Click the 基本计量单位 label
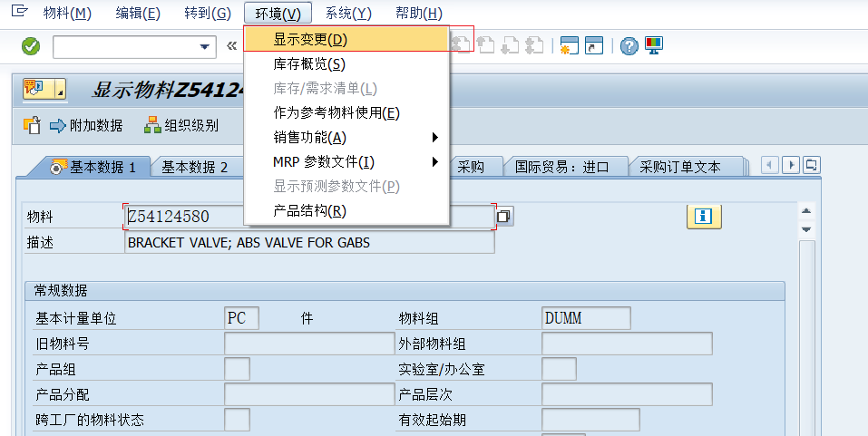868x436 pixels. click(76, 318)
